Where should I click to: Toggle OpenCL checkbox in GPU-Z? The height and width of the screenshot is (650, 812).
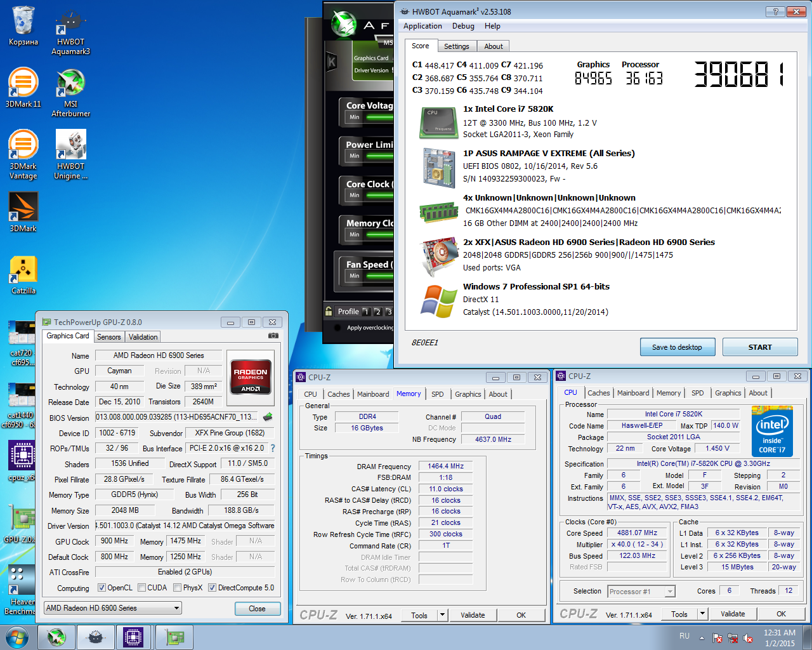click(101, 588)
